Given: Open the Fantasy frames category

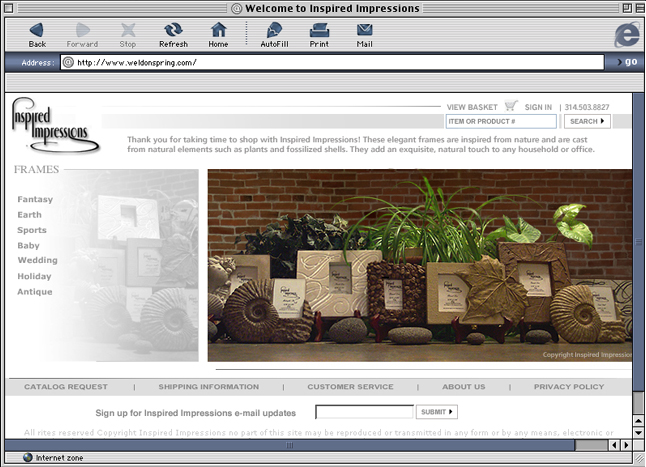Looking at the screenshot, I should (35, 200).
